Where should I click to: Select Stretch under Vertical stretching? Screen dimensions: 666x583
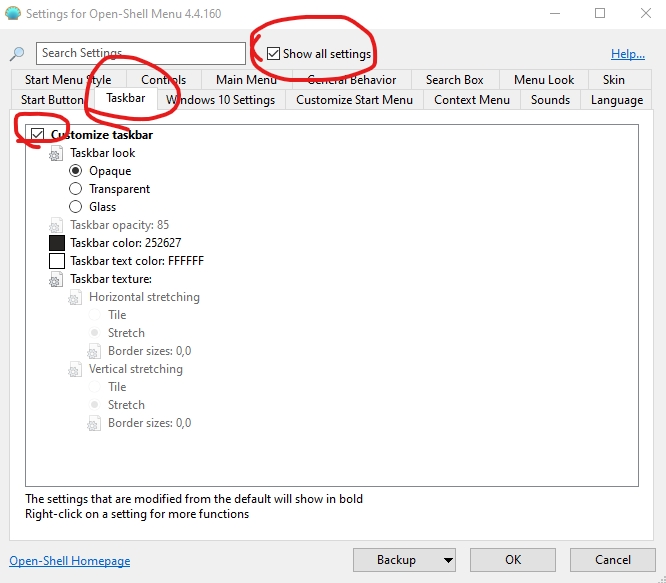(94, 405)
